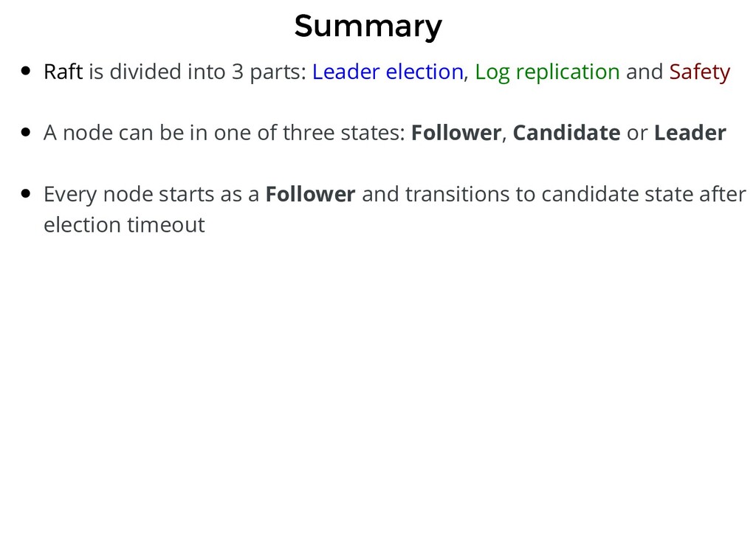Click the word "Raft" in the first bullet
Viewport: 756px width, 551px height.
pos(63,72)
